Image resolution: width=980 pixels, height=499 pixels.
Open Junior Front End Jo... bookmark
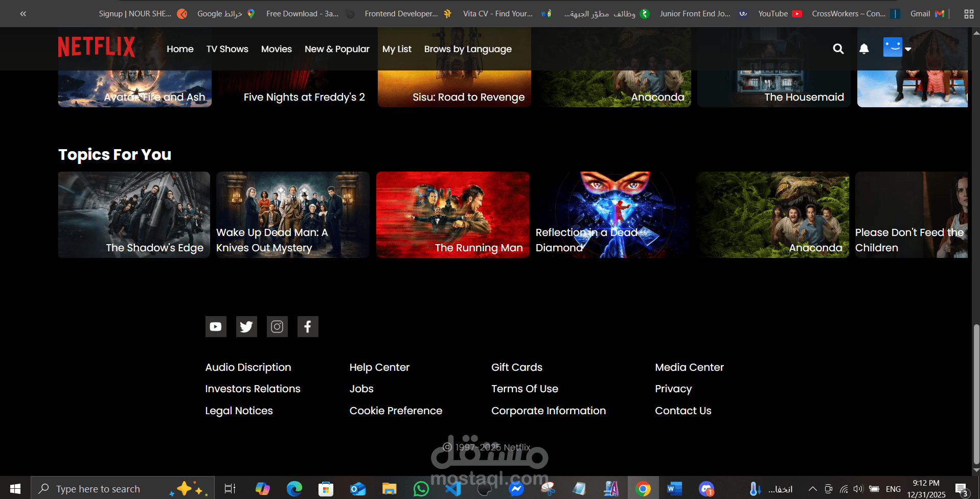click(704, 14)
